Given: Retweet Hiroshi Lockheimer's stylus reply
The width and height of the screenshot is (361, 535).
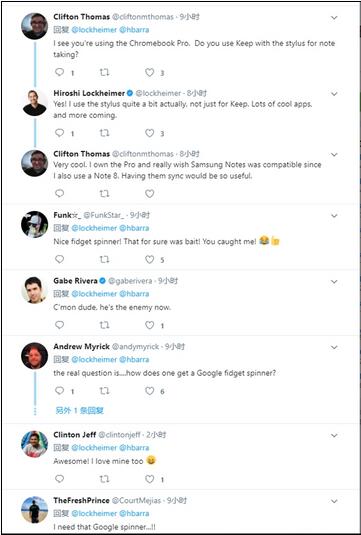Looking at the screenshot, I should click(104, 133).
